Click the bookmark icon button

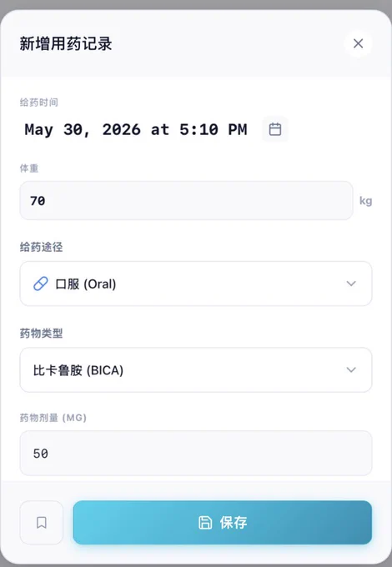coord(42,522)
